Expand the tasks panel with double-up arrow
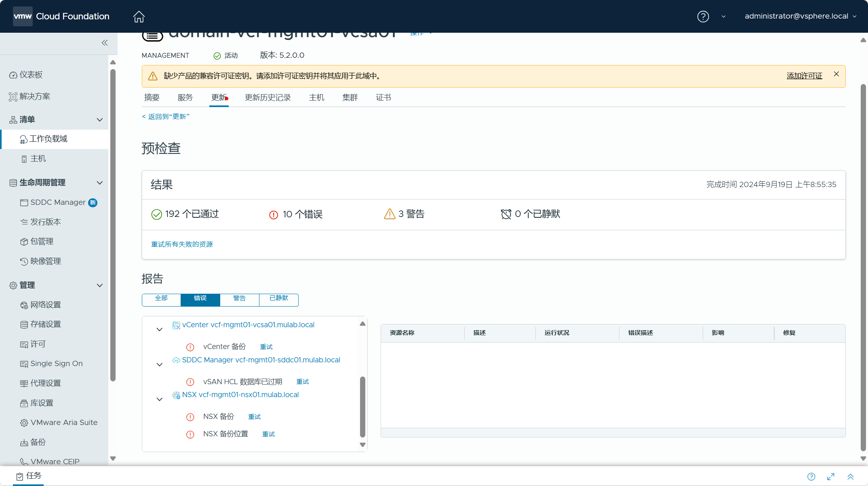The width and height of the screenshot is (868, 486). 850,477
